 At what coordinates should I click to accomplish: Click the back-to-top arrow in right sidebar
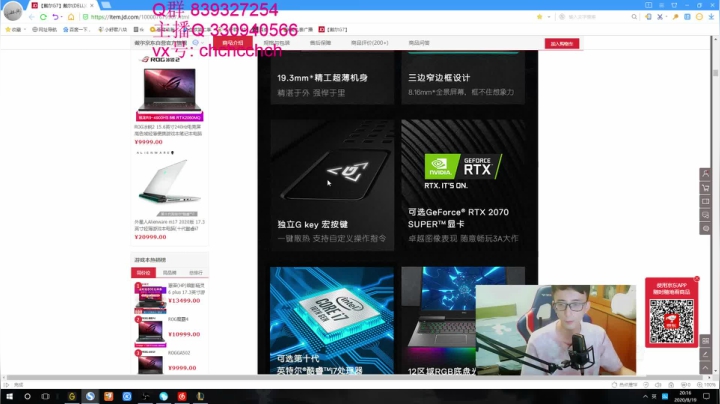705,368
